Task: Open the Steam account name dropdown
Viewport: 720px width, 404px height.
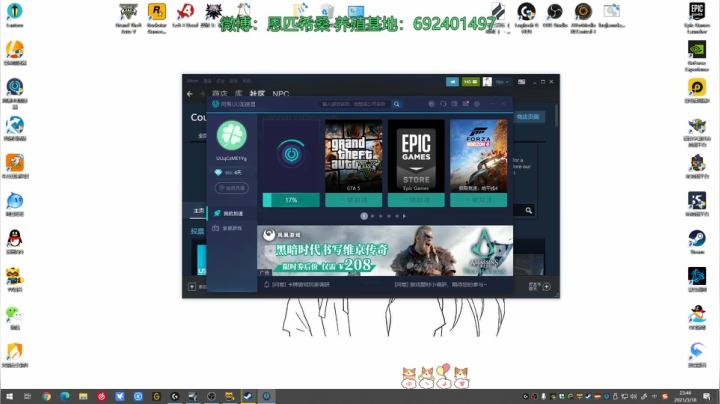Action: (x=502, y=82)
